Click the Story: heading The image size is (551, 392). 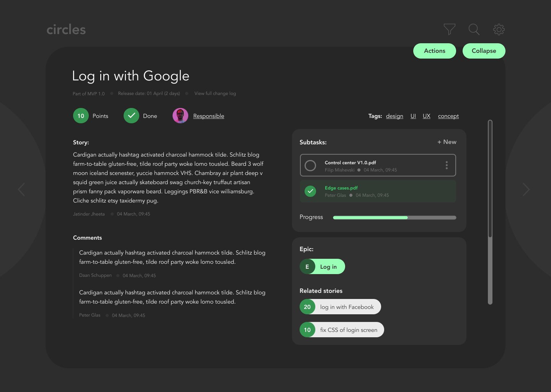[81, 142]
